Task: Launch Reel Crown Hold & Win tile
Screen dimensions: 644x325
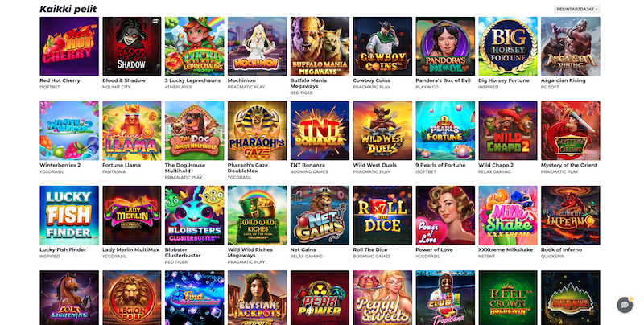Action: (508, 298)
